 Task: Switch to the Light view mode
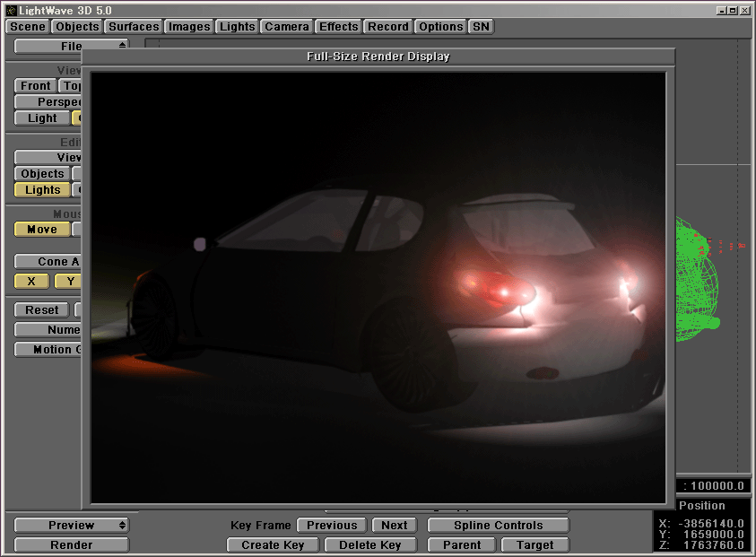coord(42,118)
